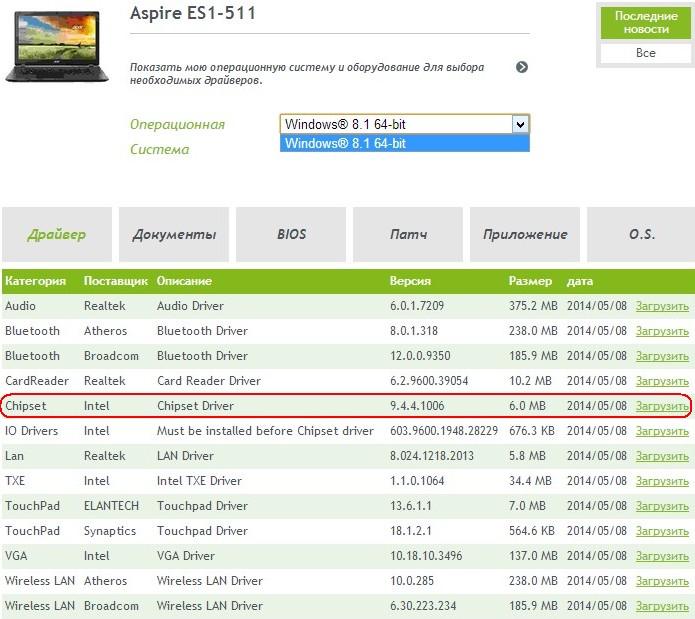Image resolution: width=695 pixels, height=619 pixels.
Task: Select the 375.2 MB size cell
Action: pyautogui.click(x=533, y=306)
